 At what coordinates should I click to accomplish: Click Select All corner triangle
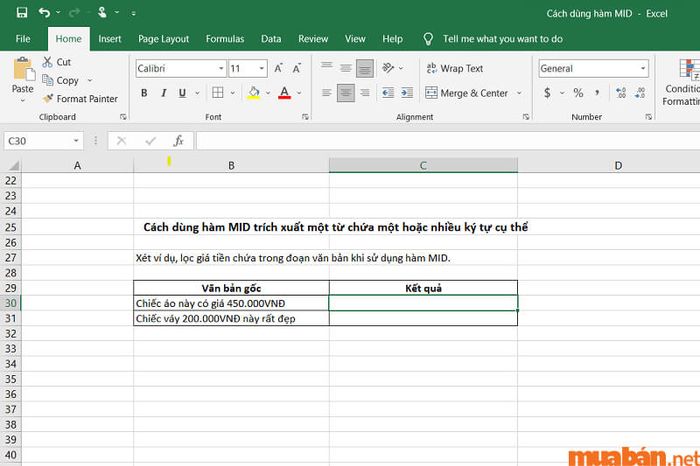[14, 166]
